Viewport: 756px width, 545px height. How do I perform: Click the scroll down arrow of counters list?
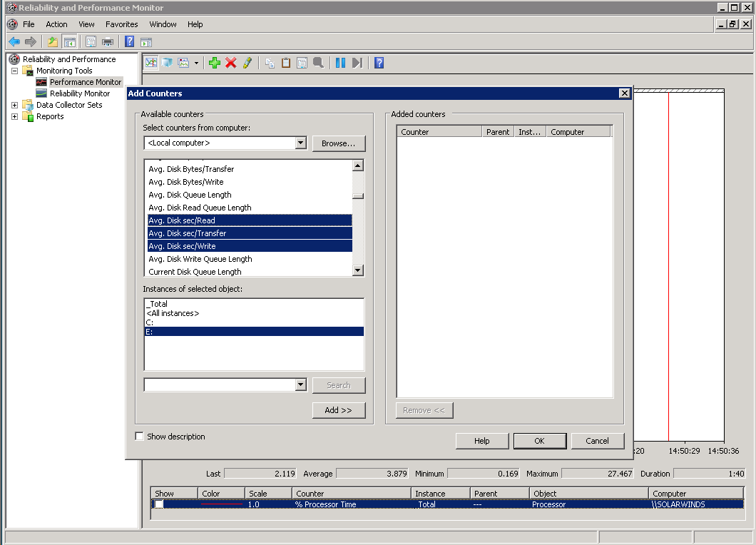click(x=358, y=270)
